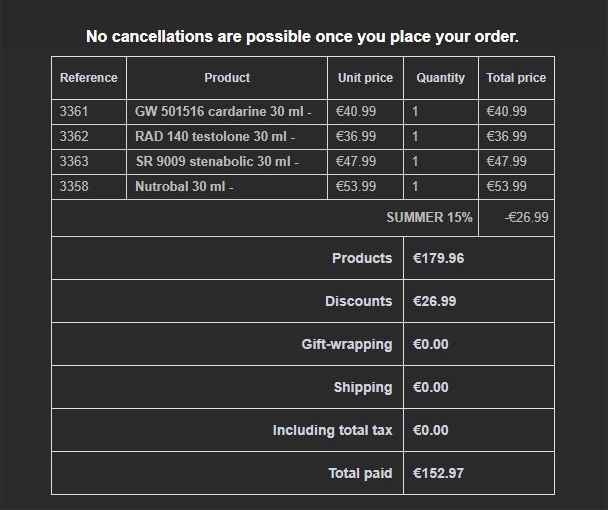Click the Quantity column header

tap(440, 78)
